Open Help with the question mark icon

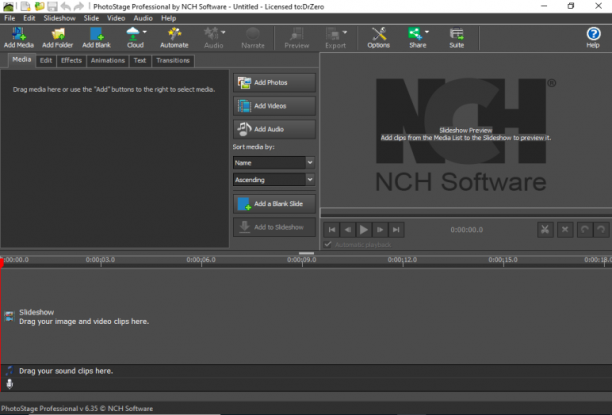pyautogui.click(x=593, y=38)
